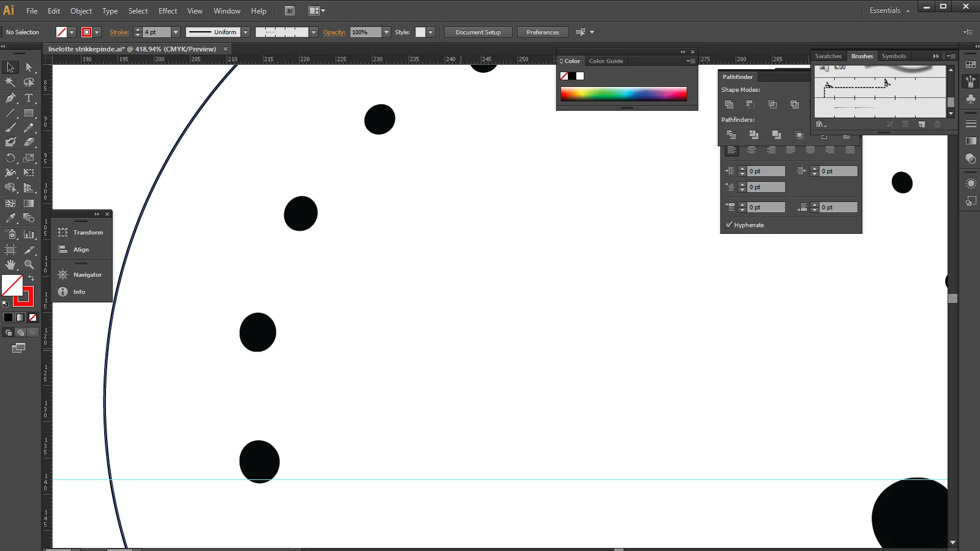Image resolution: width=980 pixels, height=551 pixels.
Task: Open the Brush Libraries menu icon
Action: pos(821,124)
